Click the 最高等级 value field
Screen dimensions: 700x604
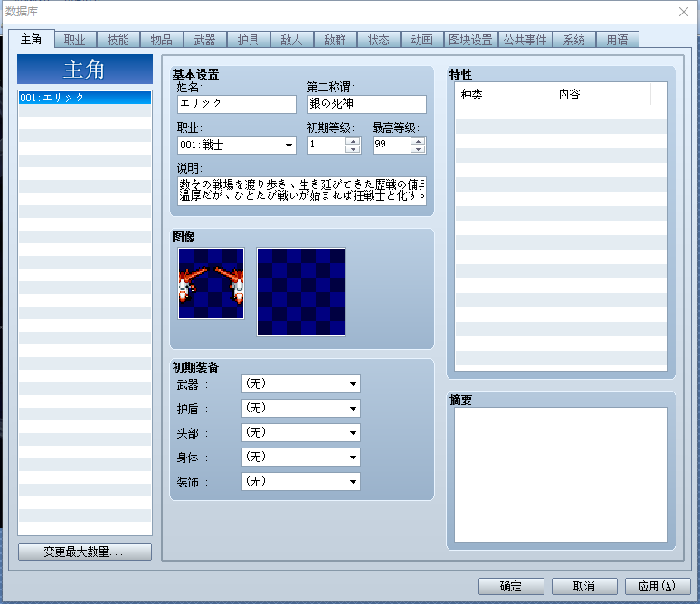coord(392,145)
